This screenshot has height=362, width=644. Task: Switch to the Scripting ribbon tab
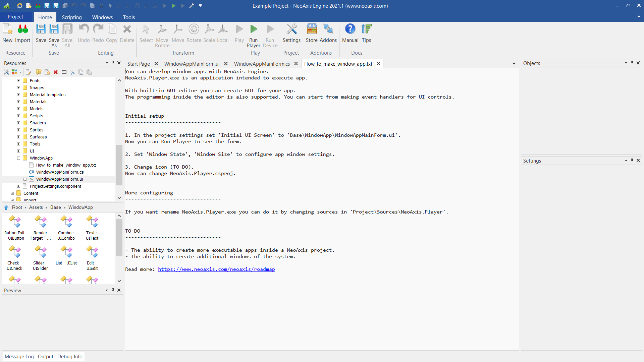(71, 17)
